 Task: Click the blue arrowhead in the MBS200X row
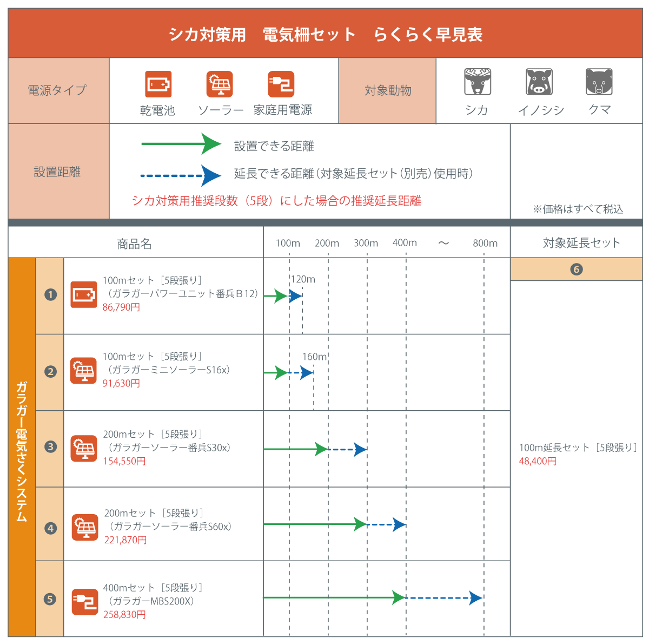point(475,598)
